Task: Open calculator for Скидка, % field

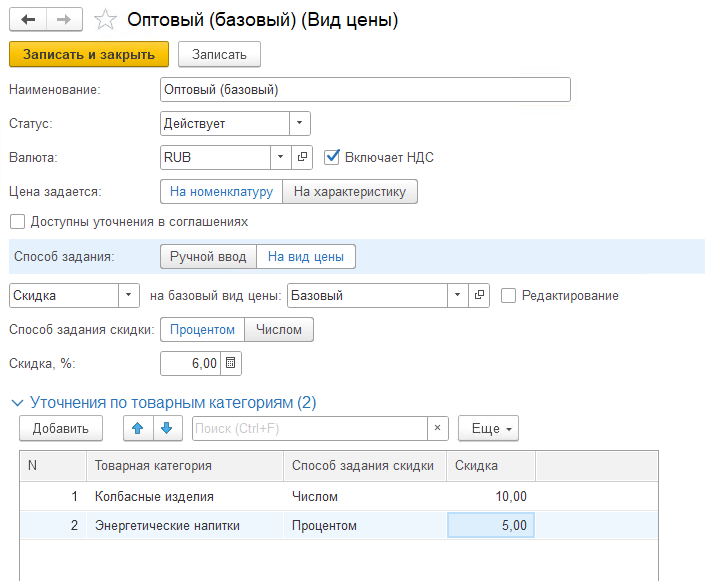Action: tap(230, 363)
